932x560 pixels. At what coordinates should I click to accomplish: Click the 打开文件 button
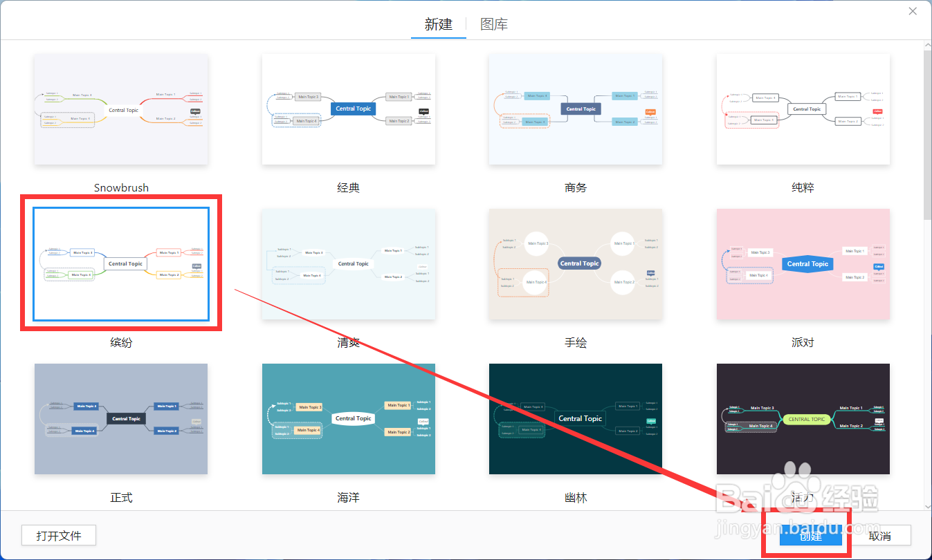point(59,535)
